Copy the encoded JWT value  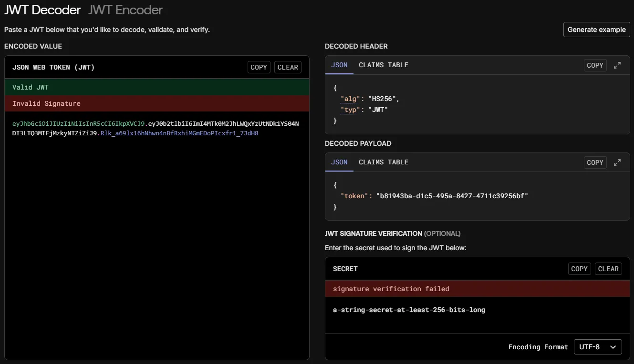click(259, 67)
